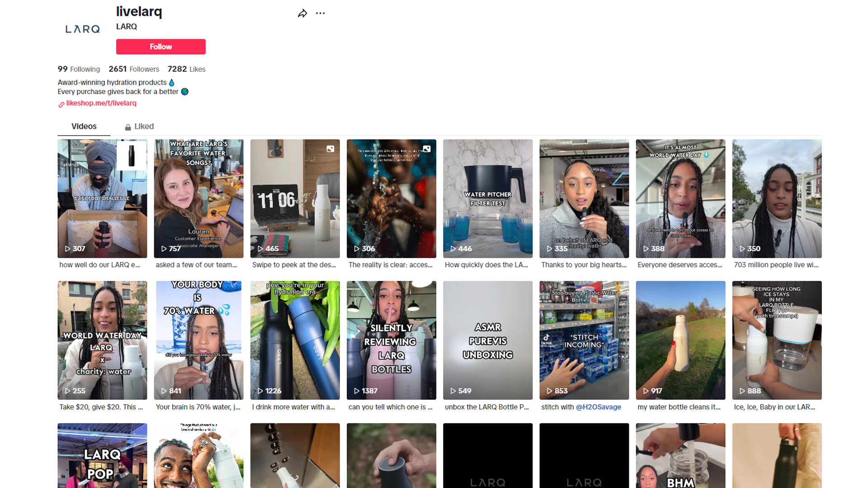868x488 pixels.
Task: Click the LARQ profile avatar logo
Action: pos(82,29)
